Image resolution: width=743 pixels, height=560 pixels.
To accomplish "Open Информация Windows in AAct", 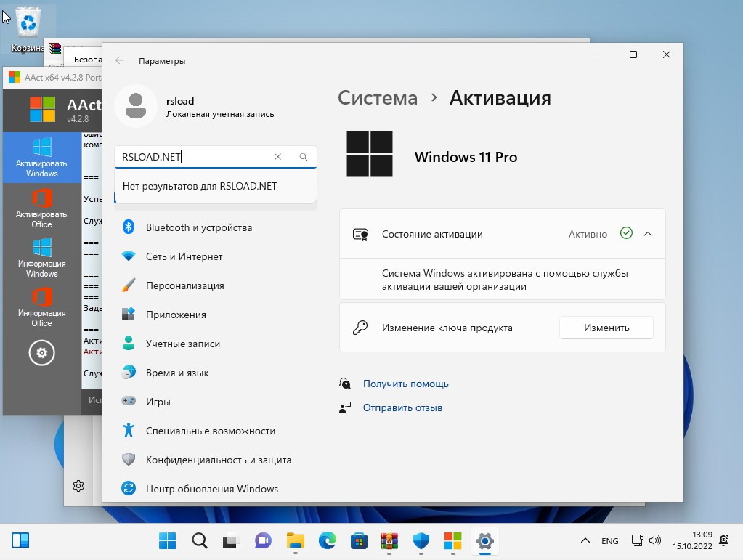I will [41, 258].
